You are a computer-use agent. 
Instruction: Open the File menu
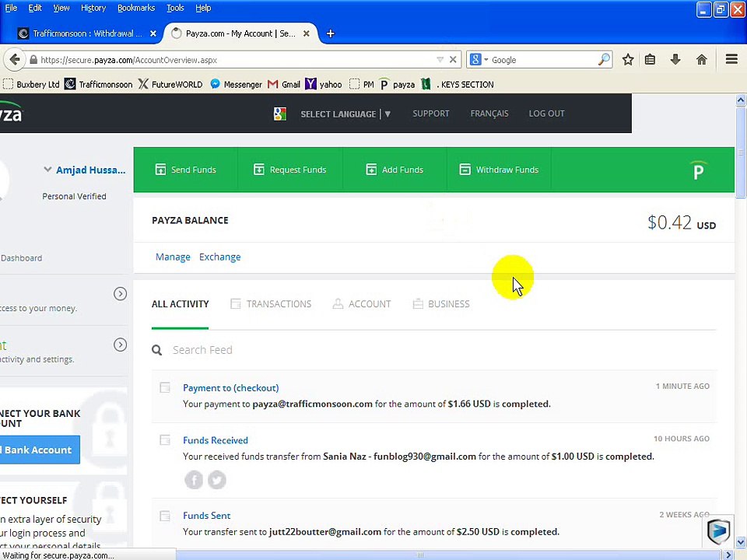10,8
